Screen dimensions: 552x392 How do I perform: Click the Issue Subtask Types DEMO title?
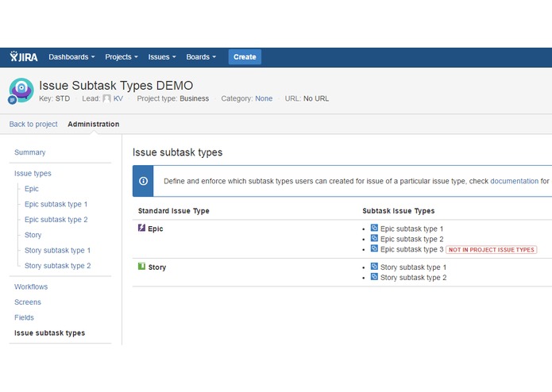(116, 86)
